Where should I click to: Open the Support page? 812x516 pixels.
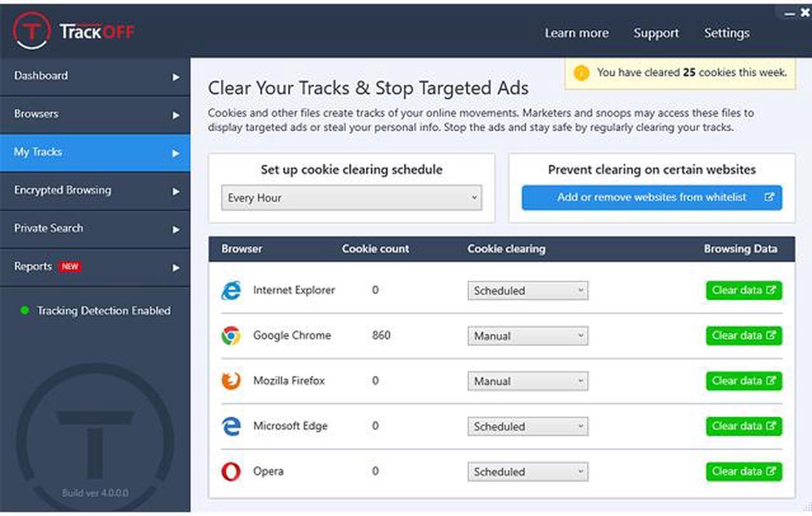656,33
